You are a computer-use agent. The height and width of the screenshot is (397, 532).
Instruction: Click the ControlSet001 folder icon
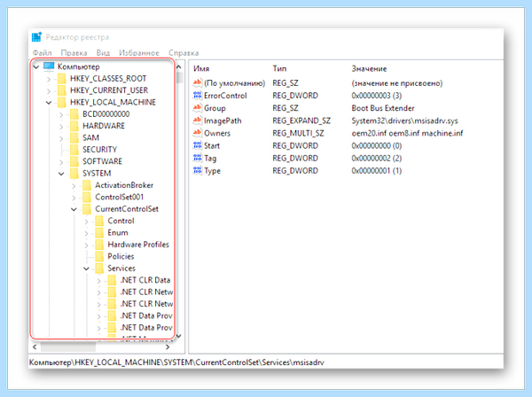87,198
